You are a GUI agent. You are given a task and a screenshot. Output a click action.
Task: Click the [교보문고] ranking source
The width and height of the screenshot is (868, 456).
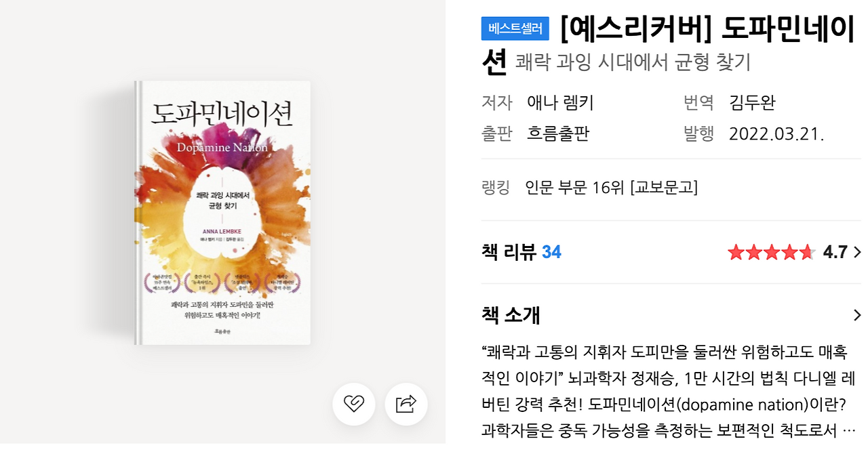click(x=663, y=187)
